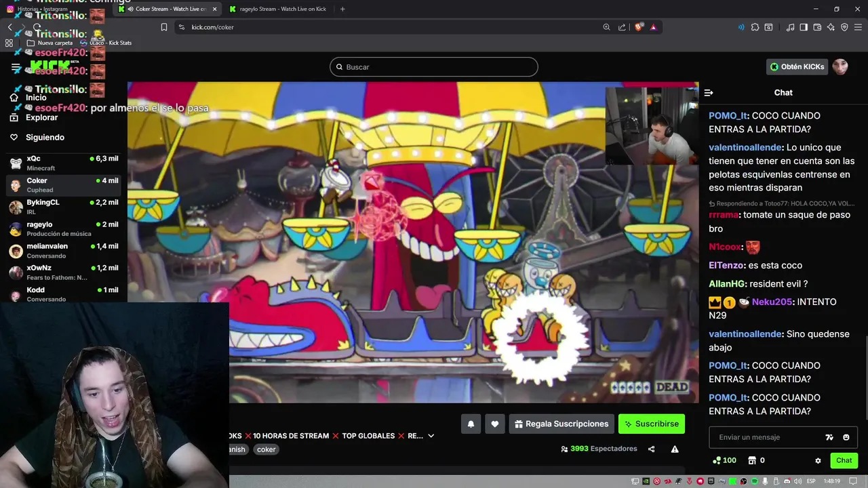Collapse the Kick sidebar hamburger menu
Viewport: 868px width, 488px height.
pos(16,68)
